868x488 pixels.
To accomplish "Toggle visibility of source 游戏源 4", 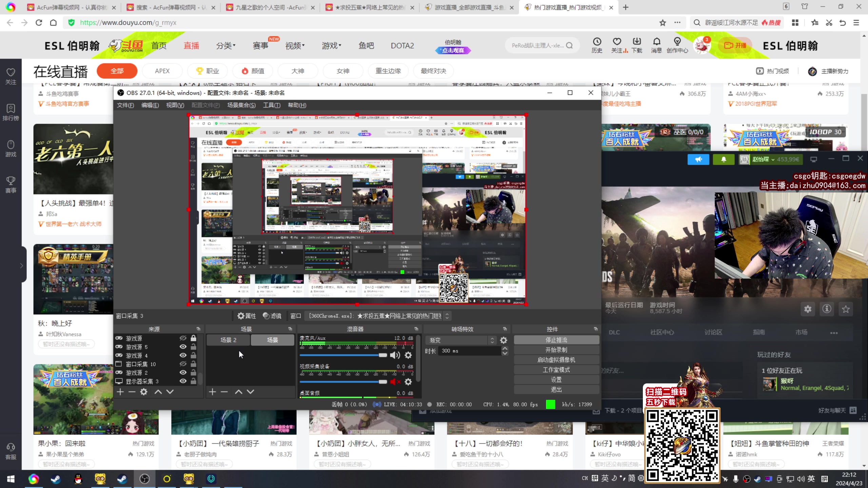I will coord(183,355).
